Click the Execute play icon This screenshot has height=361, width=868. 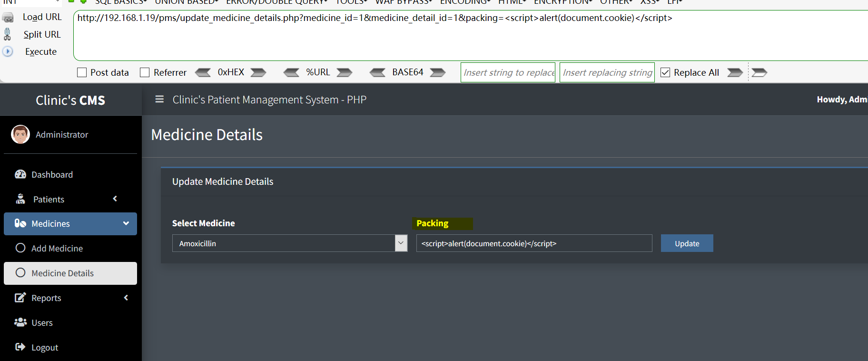(8, 51)
